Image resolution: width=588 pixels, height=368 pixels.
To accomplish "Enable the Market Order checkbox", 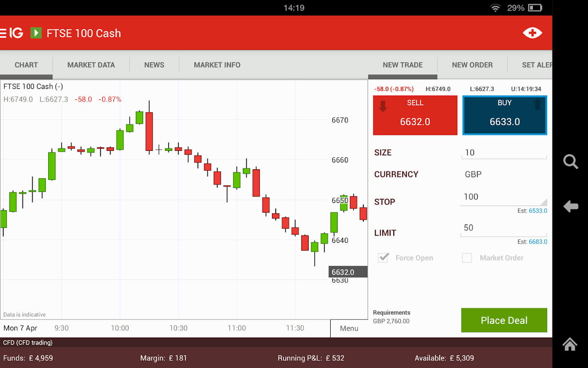I will click(x=467, y=258).
